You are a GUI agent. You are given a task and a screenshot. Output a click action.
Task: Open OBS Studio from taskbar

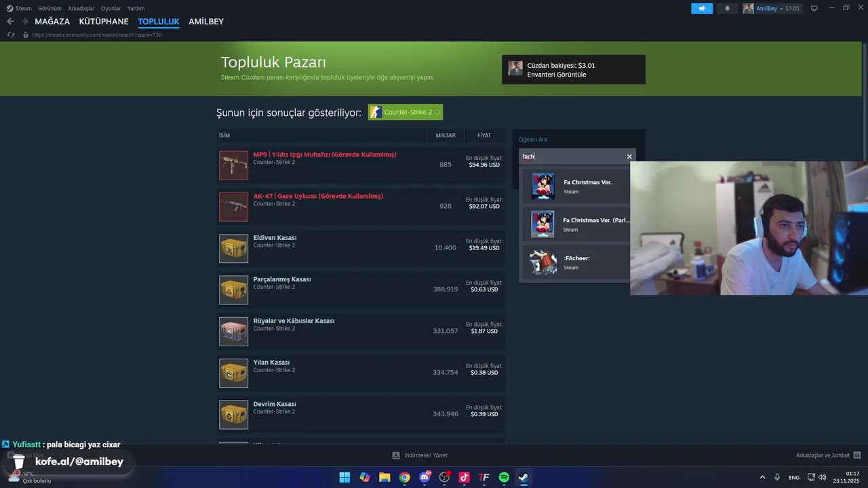click(445, 477)
